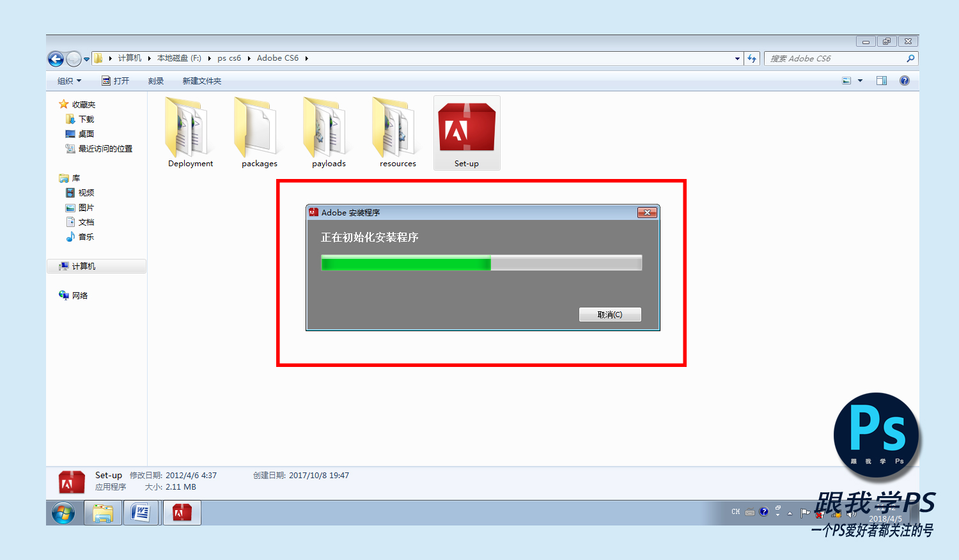This screenshot has height=560, width=959.
Task: Refresh the folder with the address bar refresh icon
Action: [752, 59]
